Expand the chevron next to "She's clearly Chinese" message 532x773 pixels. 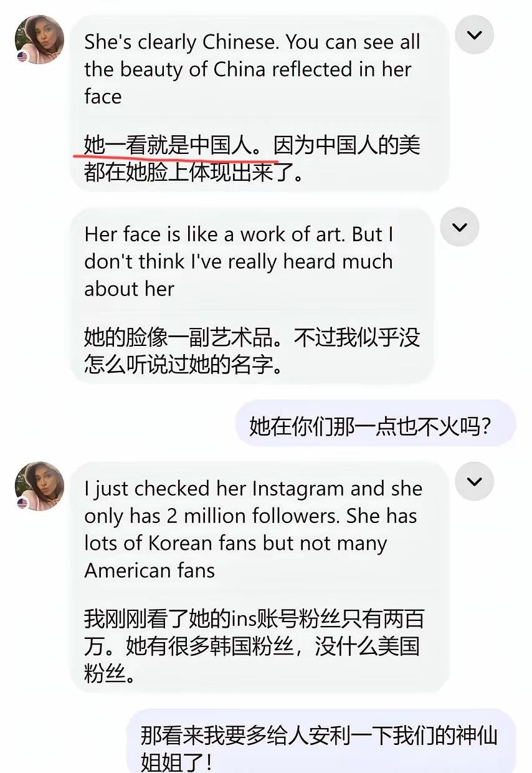pos(475,35)
